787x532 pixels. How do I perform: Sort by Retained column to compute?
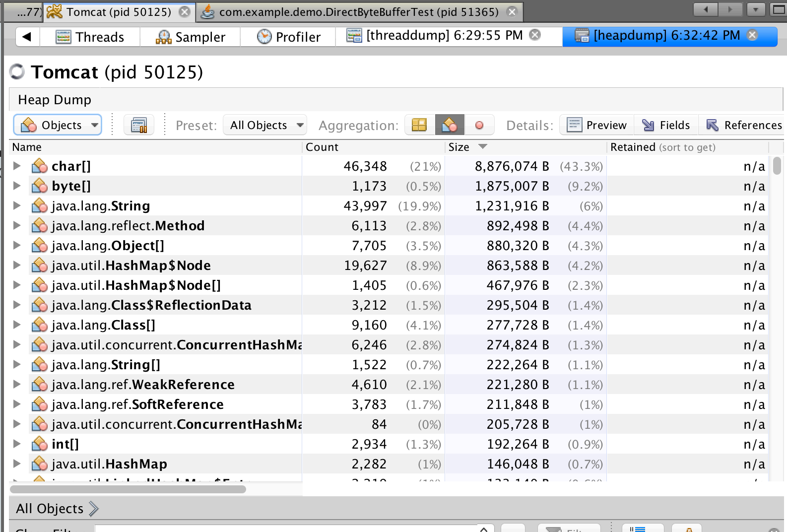688,147
